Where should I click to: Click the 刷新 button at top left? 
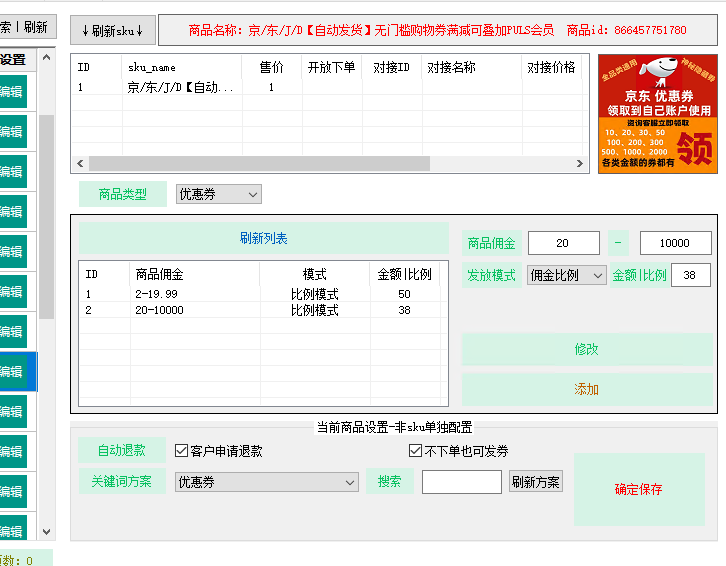click(36, 27)
